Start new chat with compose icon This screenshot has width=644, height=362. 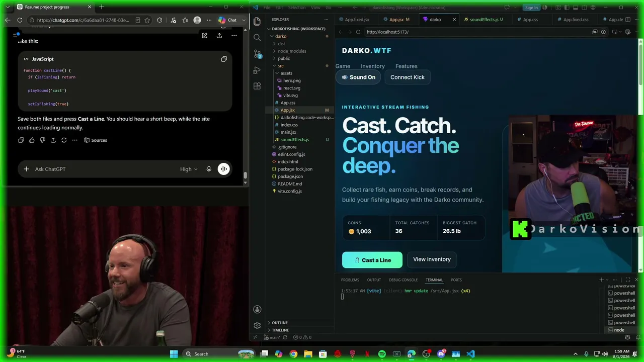click(x=204, y=35)
